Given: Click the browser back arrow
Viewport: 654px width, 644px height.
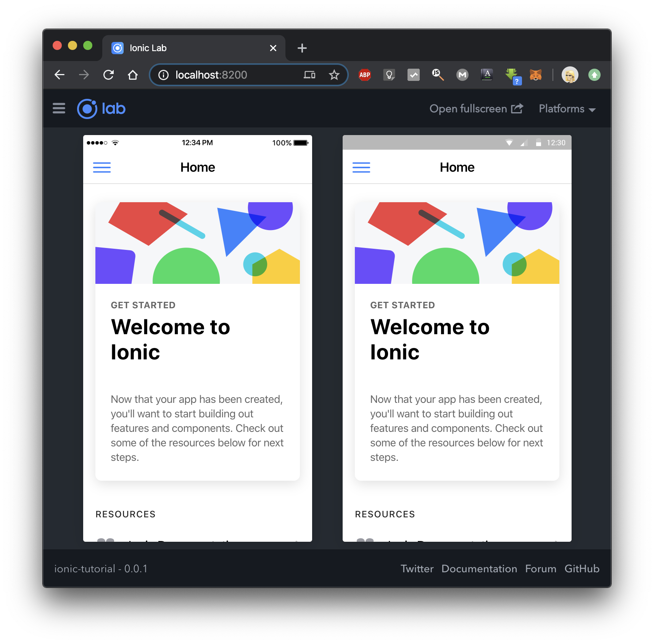Looking at the screenshot, I should [x=60, y=75].
